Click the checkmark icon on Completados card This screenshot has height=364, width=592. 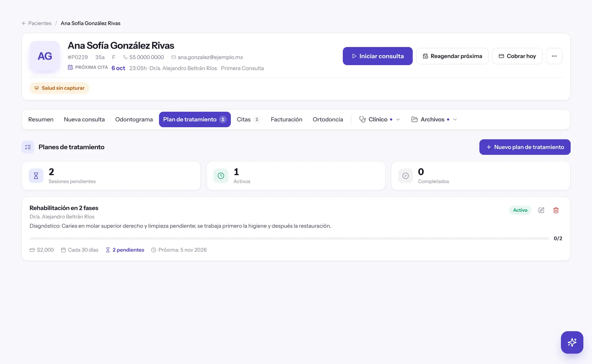[406, 176]
